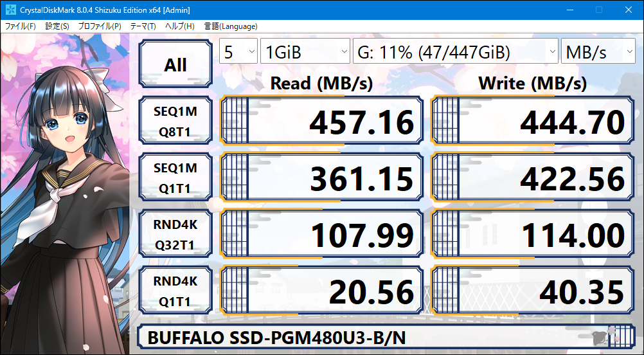Open the ヘルプ(H) menu
Viewport: 644px width, 355px height.
click(x=179, y=26)
